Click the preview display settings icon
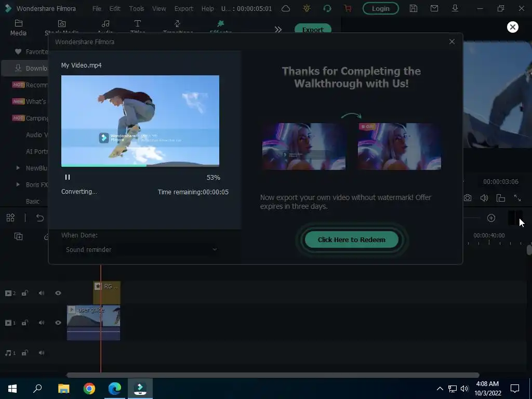 tap(501, 198)
